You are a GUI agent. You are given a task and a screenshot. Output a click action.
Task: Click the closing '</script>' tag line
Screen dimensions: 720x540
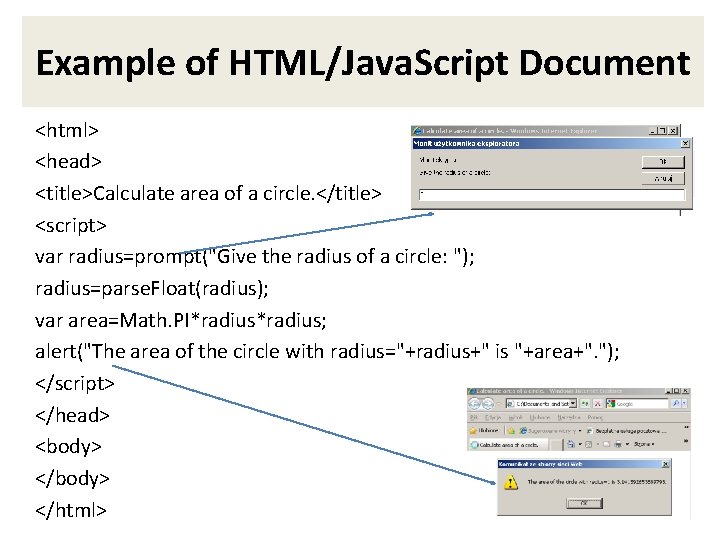coord(75,383)
